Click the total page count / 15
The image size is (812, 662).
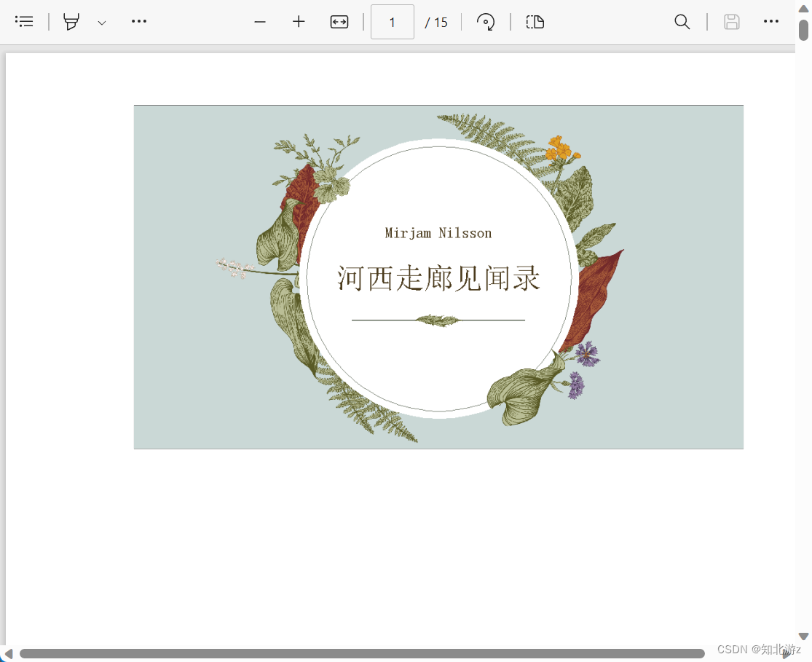point(436,23)
